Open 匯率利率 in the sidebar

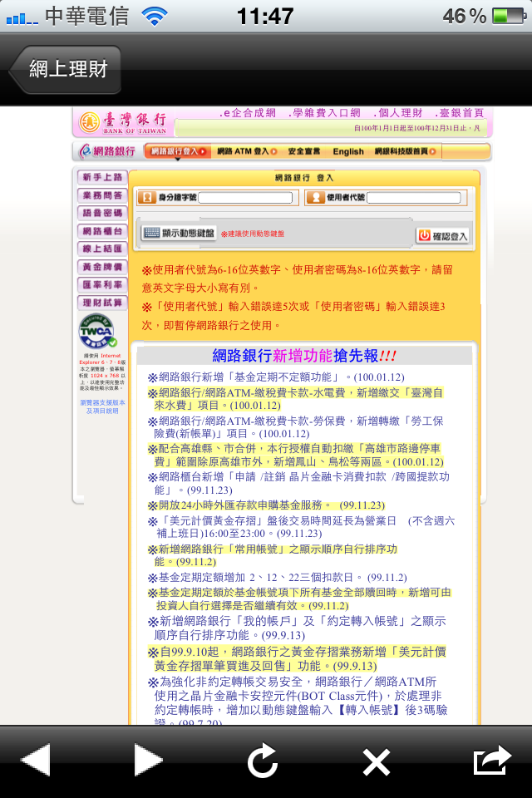[102, 284]
